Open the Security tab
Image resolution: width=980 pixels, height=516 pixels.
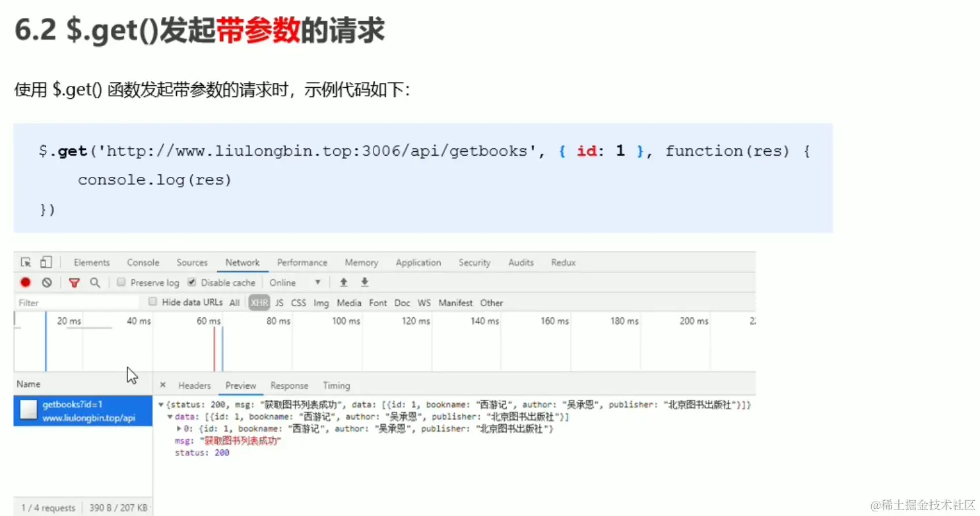pyautogui.click(x=474, y=263)
